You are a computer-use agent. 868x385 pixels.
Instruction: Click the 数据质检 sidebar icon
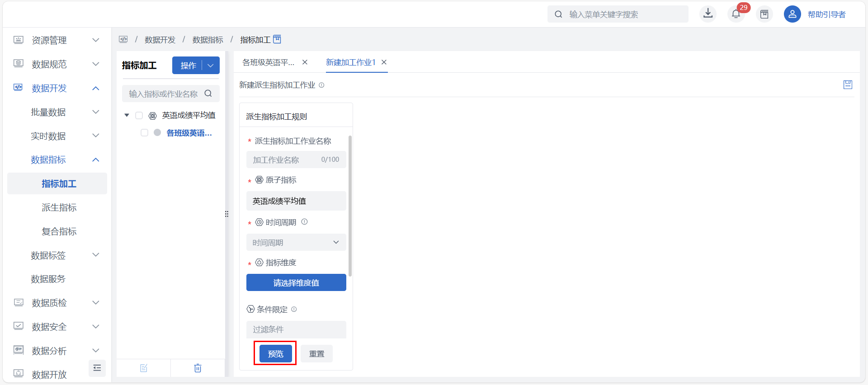[18, 302]
